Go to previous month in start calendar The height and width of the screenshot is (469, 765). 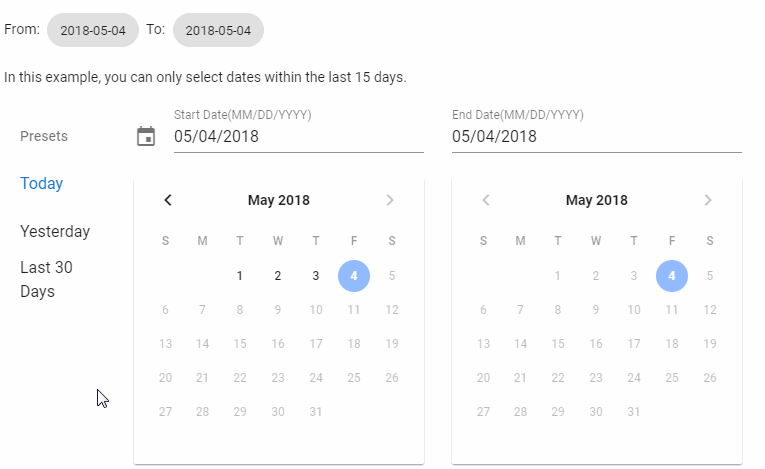click(x=168, y=200)
